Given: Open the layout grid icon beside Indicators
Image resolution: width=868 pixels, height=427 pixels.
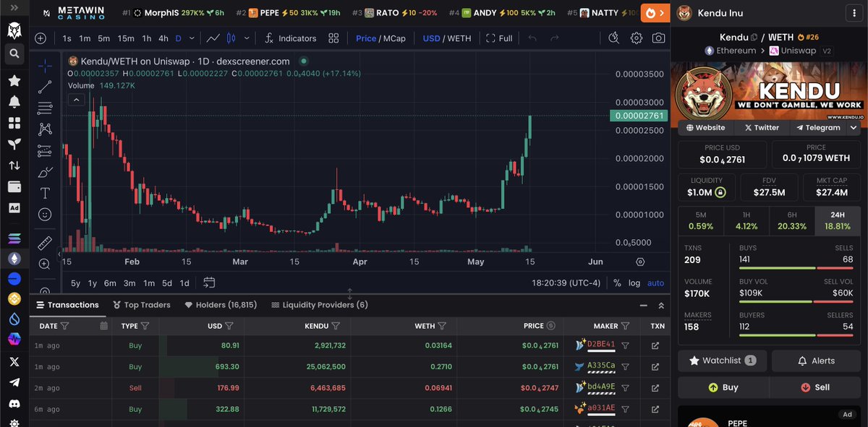Looking at the screenshot, I should click(333, 38).
